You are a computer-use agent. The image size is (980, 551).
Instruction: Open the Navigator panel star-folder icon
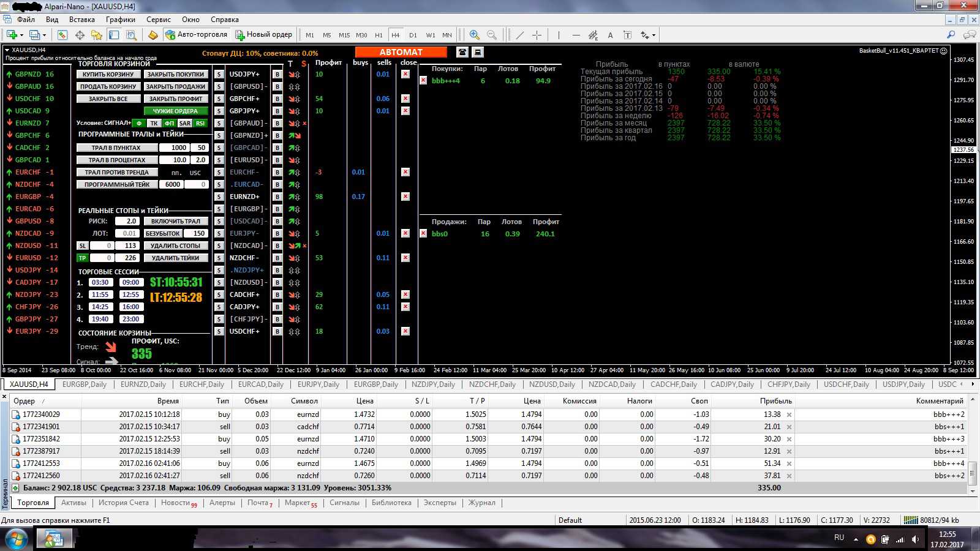click(x=96, y=35)
